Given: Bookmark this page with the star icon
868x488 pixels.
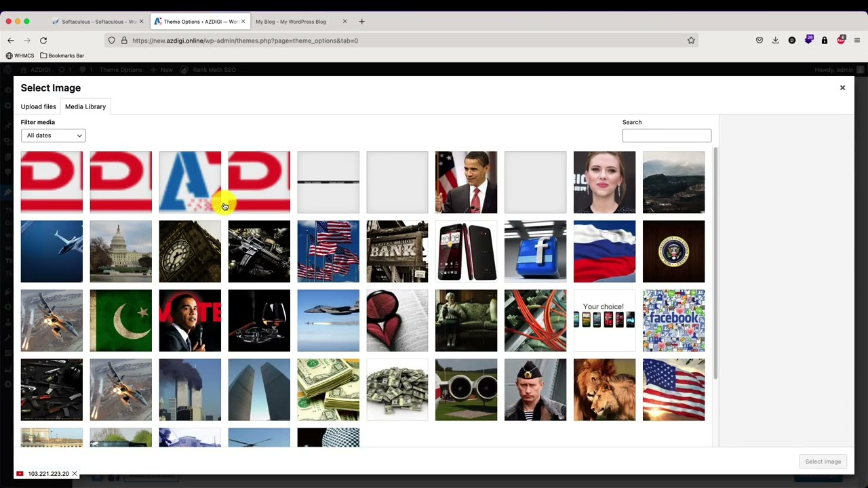Looking at the screenshot, I should click(691, 41).
